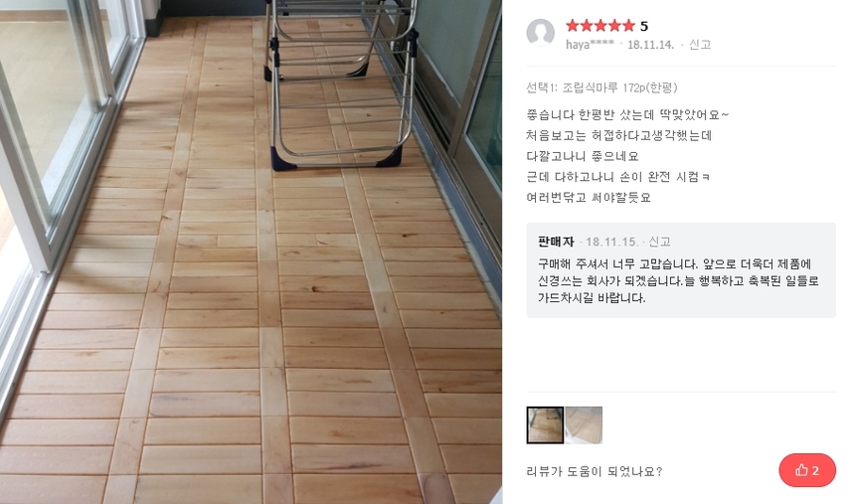Select the first review photo thumbnail
The width and height of the screenshot is (855, 504).
pyautogui.click(x=545, y=424)
